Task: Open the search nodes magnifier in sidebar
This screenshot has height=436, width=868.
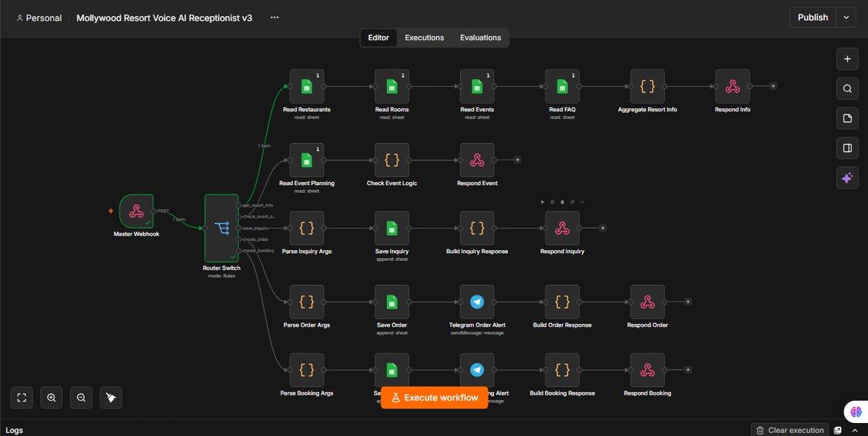Action: [x=847, y=89]
